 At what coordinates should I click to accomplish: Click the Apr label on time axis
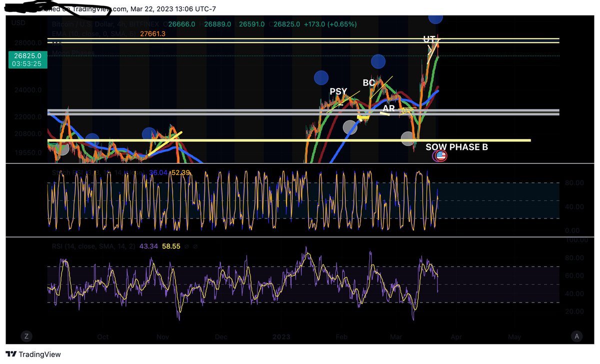[x=456, y=337]
